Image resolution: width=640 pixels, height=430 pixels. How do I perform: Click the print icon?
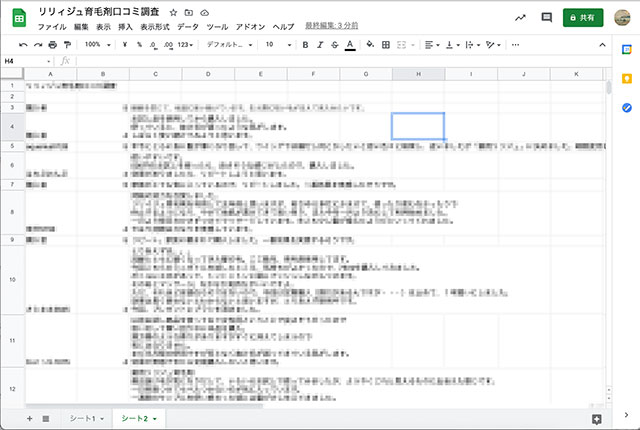(x=53, y=45)
